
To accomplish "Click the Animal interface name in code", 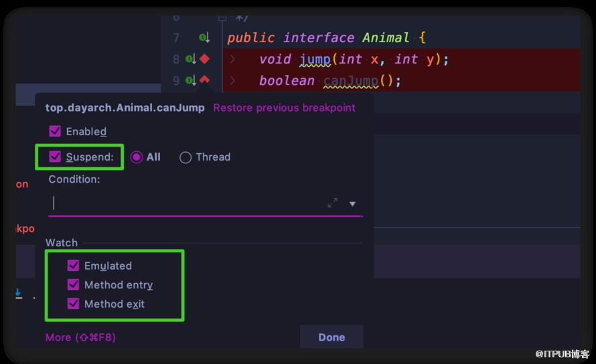I will tap(386, 37).
